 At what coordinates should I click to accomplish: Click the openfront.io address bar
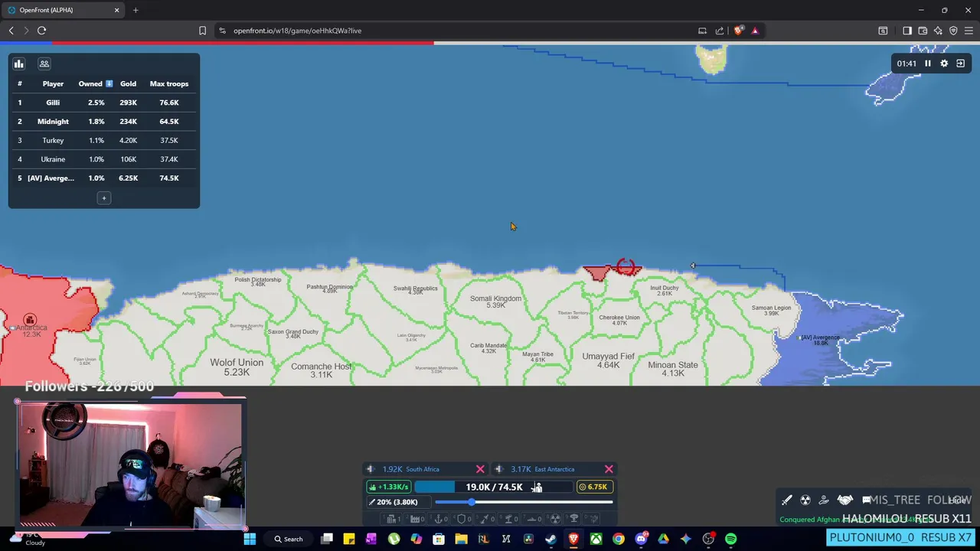point(459,31)
